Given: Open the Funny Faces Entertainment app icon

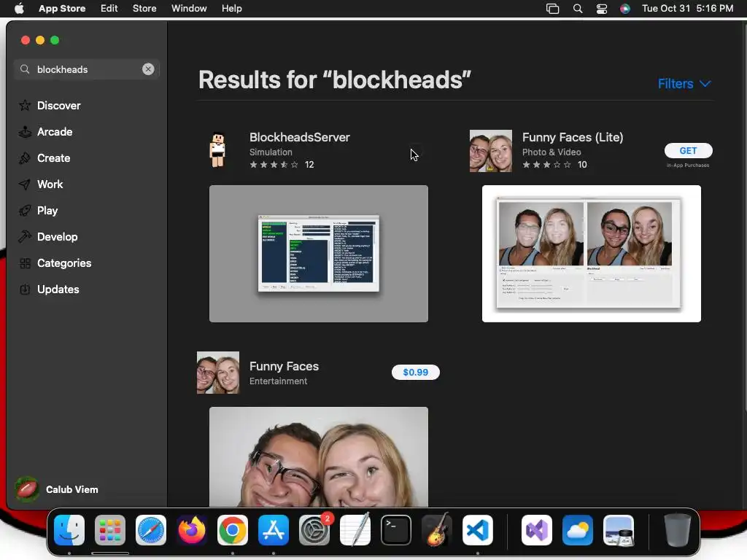Looking at the screenshot, I should 218,373.
